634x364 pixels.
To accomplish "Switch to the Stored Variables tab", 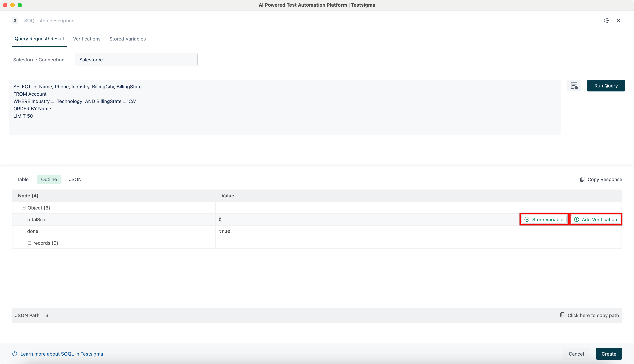I will [x=127, y=39].
